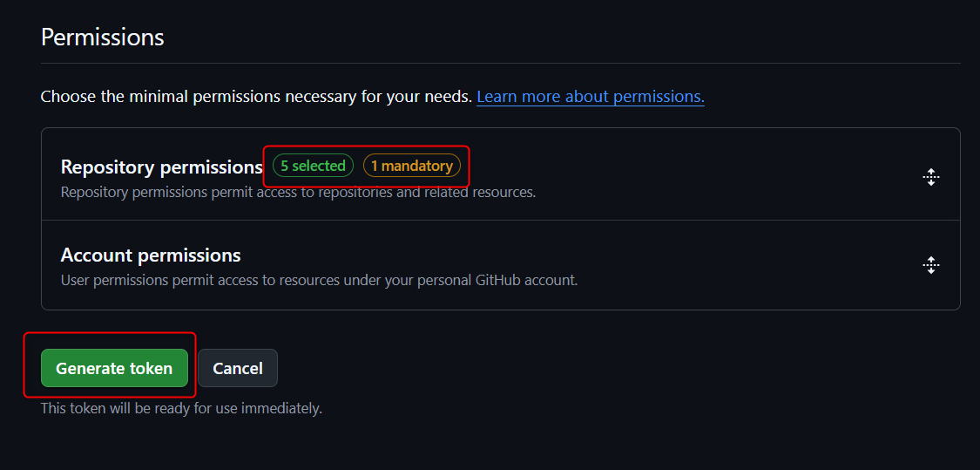Click the separator between Repository and Account rows
This screenshot has height=470, width=980.
point(501,220)
